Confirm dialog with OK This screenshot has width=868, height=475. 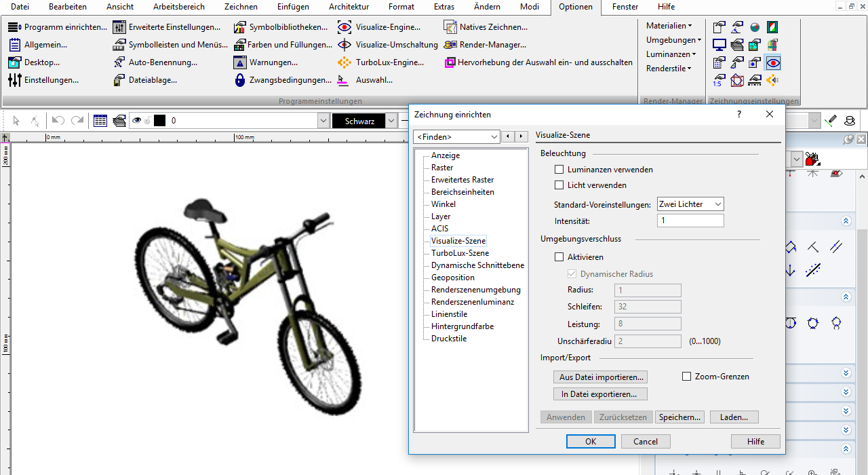tap(591, 441)
